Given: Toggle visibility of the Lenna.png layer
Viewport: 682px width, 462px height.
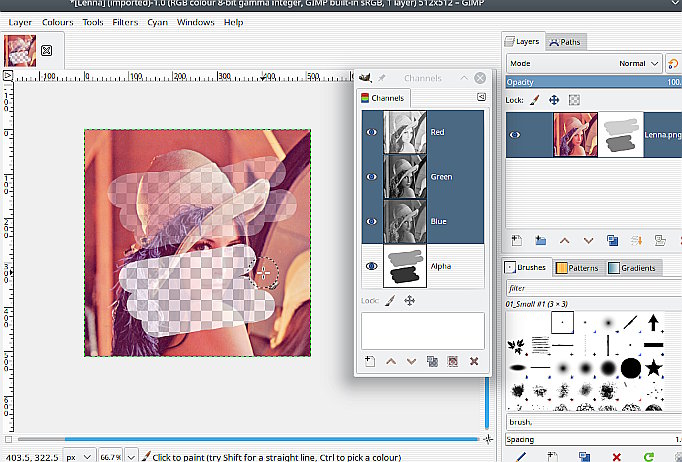Looking at the screenshot, I should click(x=516, y=134).
